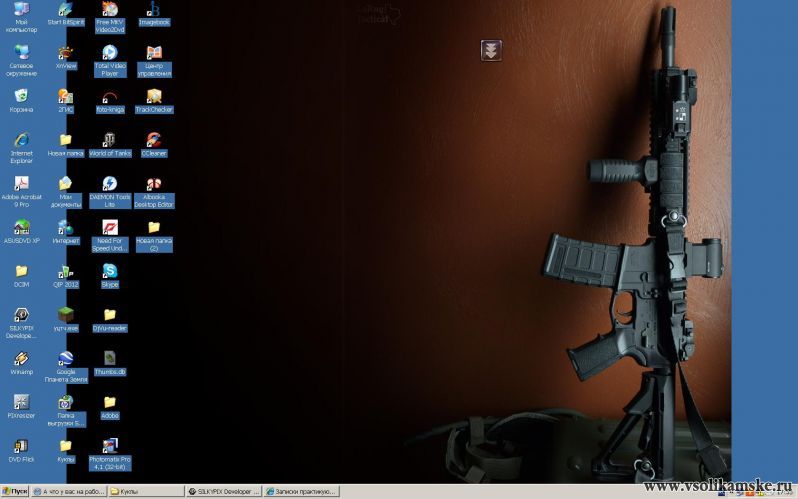
Task: Click the Пуск Start button
Action: tap(14, 492)
